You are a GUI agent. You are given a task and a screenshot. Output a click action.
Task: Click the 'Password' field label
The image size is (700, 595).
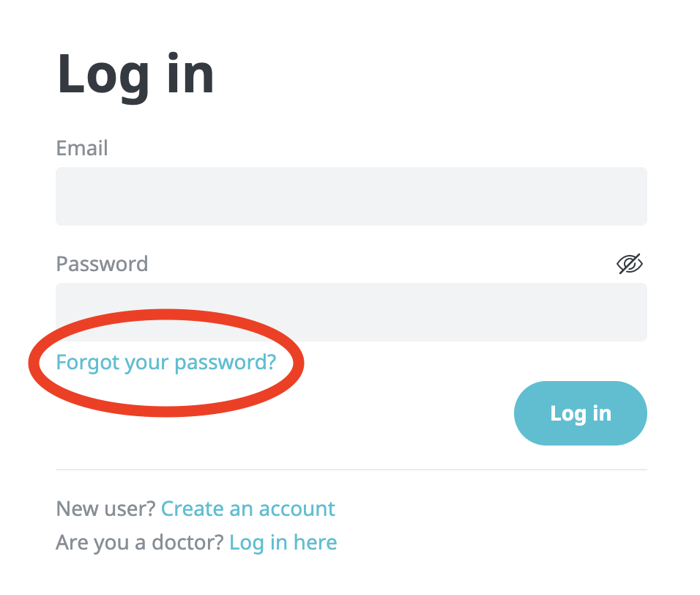click(102, 264)
